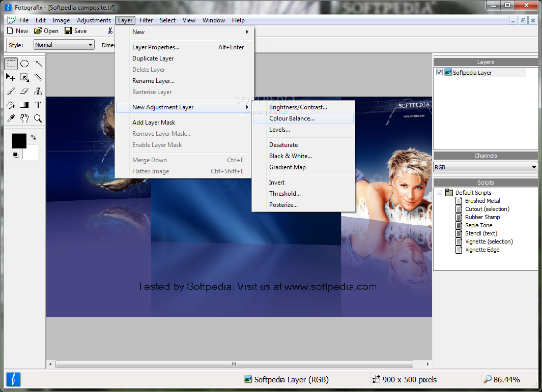Select the Text tool

[x=38, y=105]
